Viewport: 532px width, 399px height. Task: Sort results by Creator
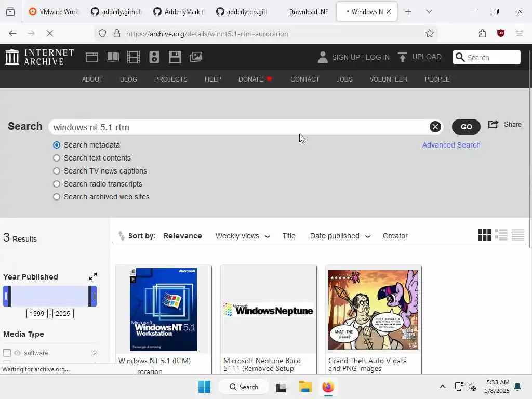click(x=395, y=236)
